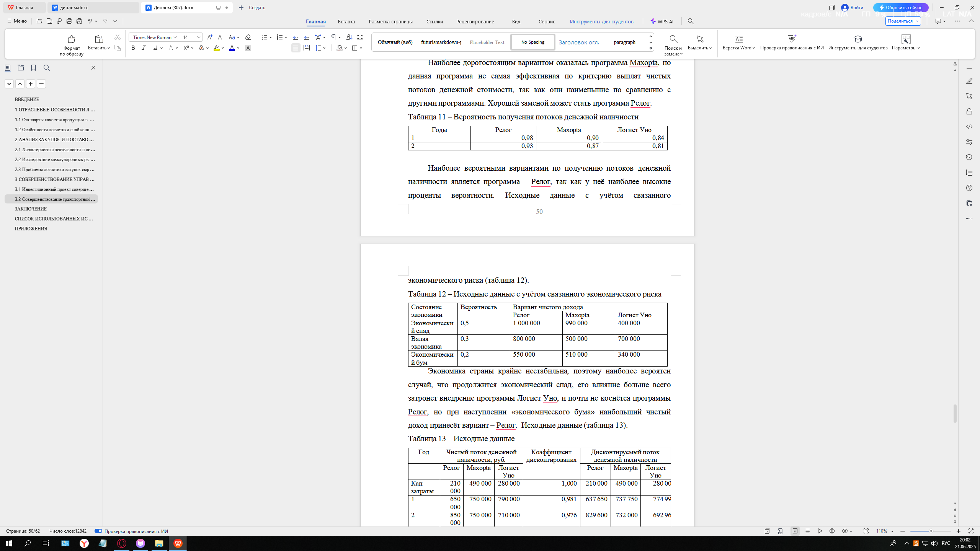
Task: Open Find and Replace tool
Action: tap(673, 45)
